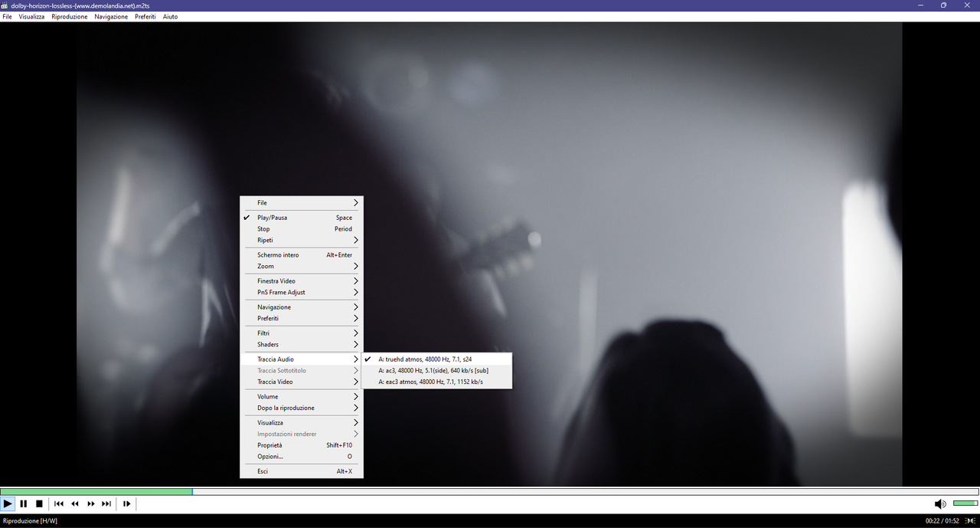Expand the Ripeti submenu
Image resolution: width=980 pixels, height=528 pixels.
pyautogui.click(x=302, y=240)
